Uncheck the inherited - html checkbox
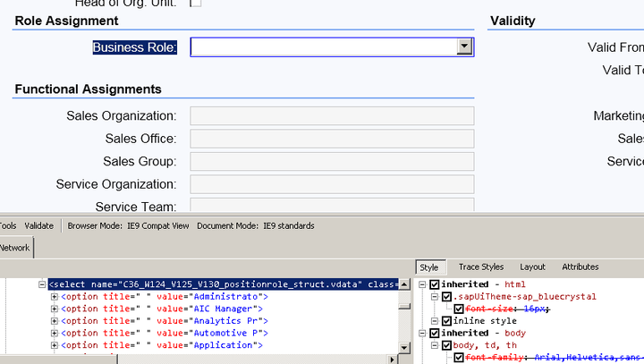This screenshot has height=364, width=644. pyautogui.click(x=435, y=284)
